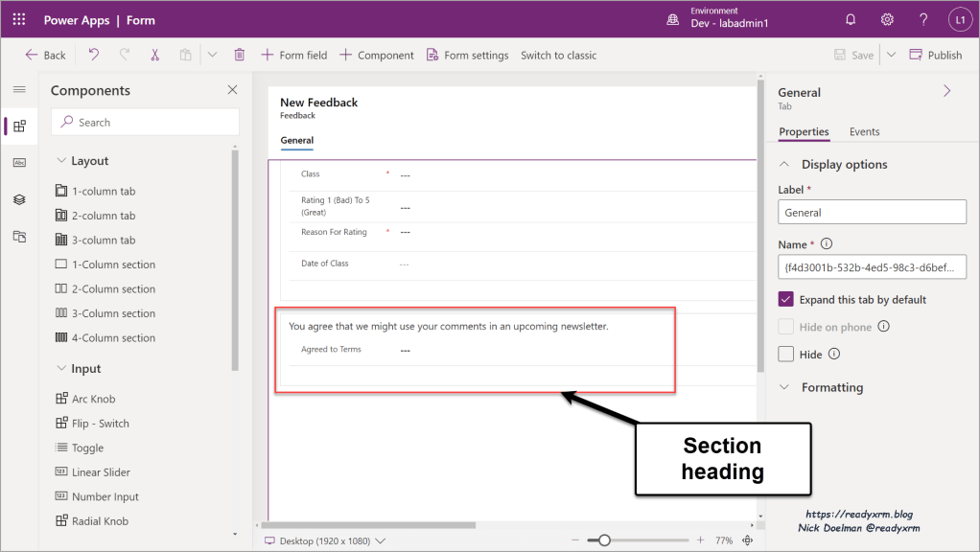Image resolution: width=980 pixels, height=552 pixels.
Task: Click the Delete trash icon
Action: pos(240,55)
